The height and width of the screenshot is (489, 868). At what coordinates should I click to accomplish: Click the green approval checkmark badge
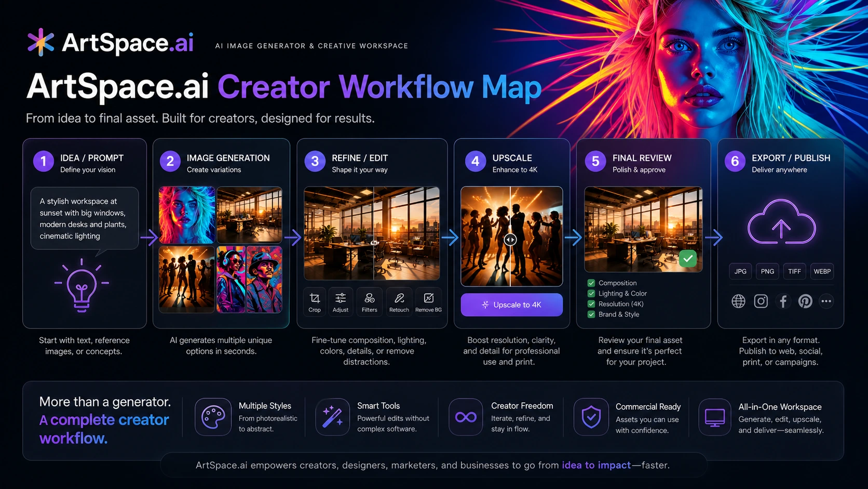[x=688, y=258]
